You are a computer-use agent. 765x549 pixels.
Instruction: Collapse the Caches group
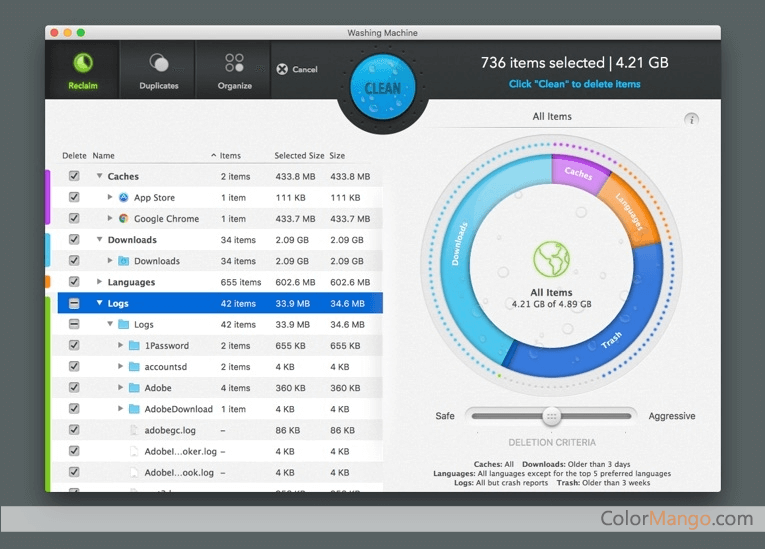point(100,177)
